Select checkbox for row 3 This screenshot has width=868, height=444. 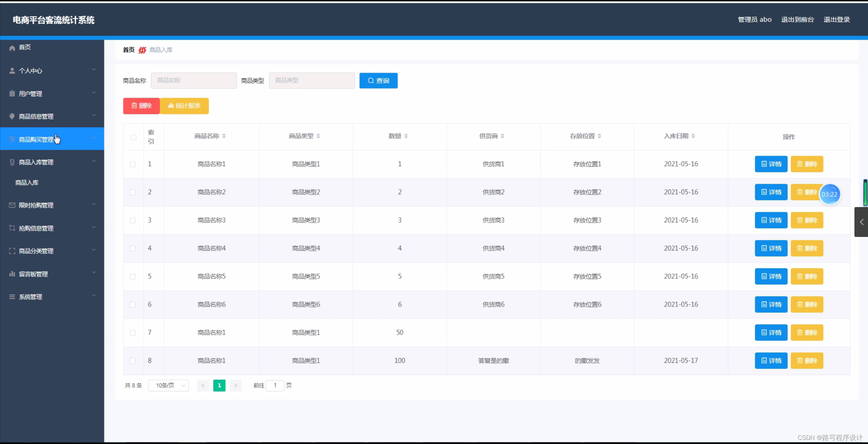coord(133,220)
